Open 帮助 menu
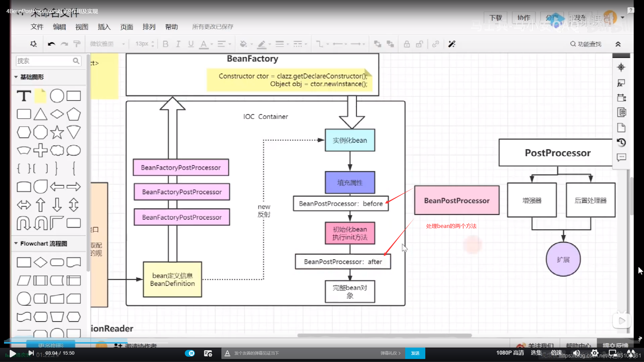The height and width of the screenshot is (362, 644). tap(171, 27)
